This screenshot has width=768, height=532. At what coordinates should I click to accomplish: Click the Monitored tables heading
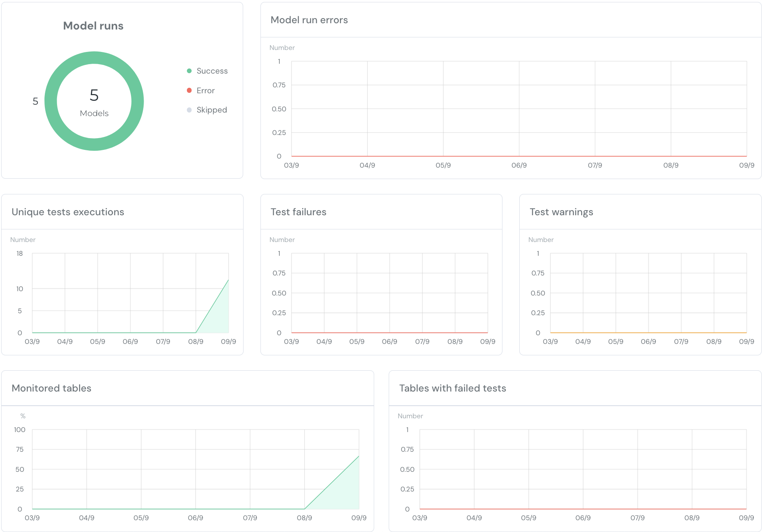(52, 388)
